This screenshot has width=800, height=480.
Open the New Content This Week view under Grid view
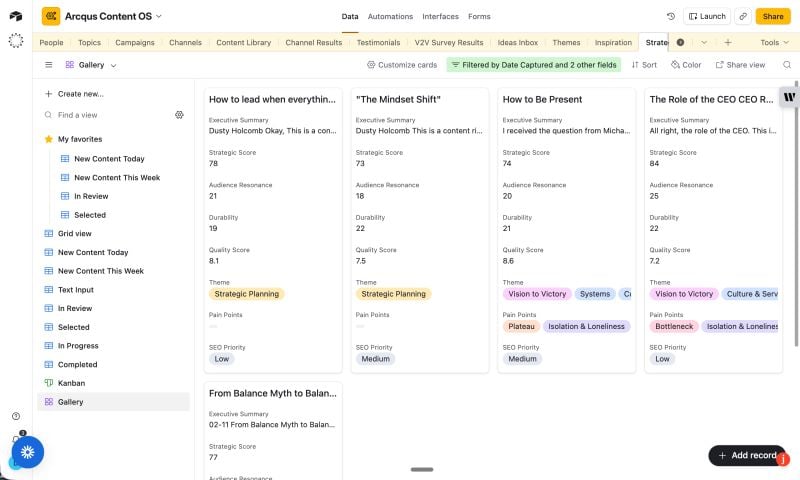click(x=113, y=271)
